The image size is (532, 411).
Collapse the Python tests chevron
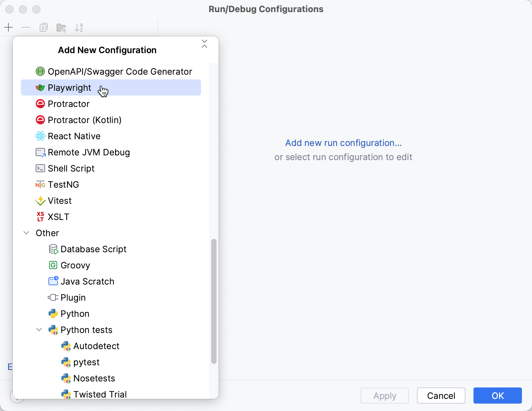point(39,330)
